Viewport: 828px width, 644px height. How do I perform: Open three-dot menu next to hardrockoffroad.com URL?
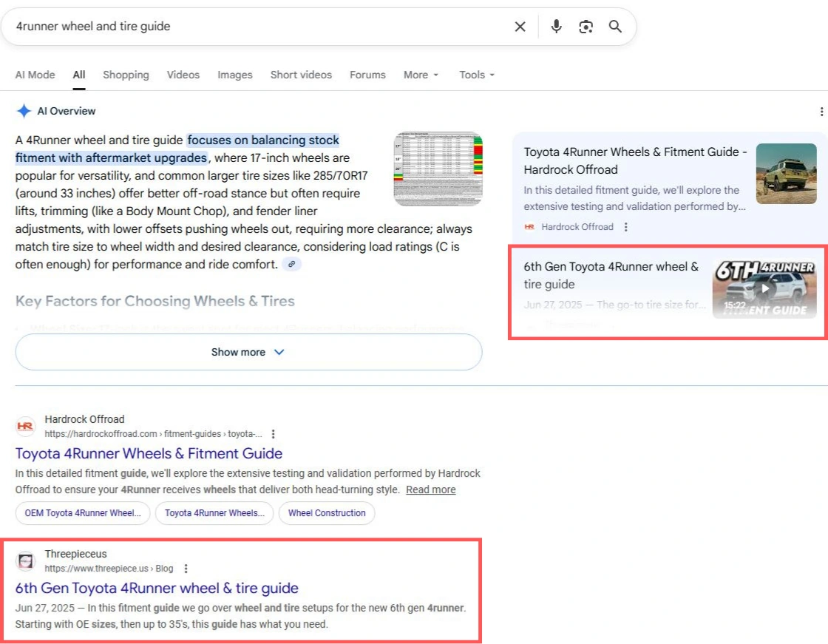(x=273, y=434)
